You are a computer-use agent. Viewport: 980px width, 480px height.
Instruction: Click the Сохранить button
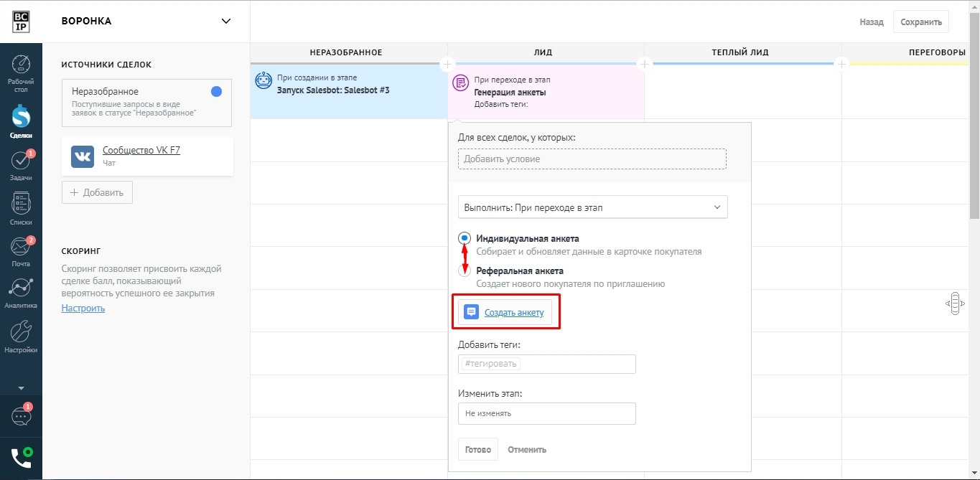click(x=920, y=22)
